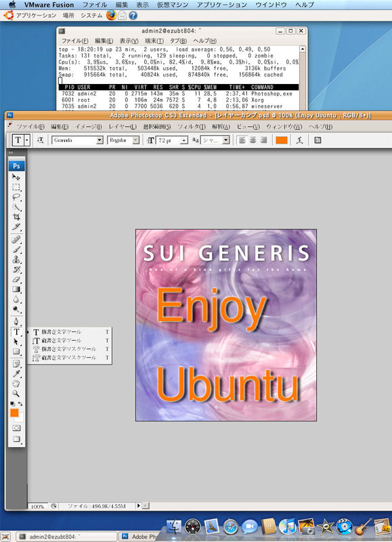Launch Firefox from the Ubuntu panel
Screen dimensions: 392x542
tap(111, 15)
